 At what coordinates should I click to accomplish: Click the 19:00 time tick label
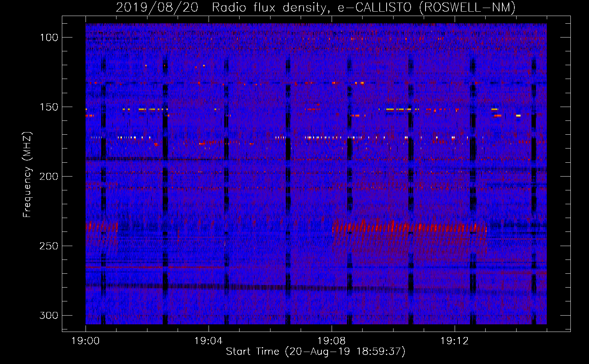(x=86, y=341)
